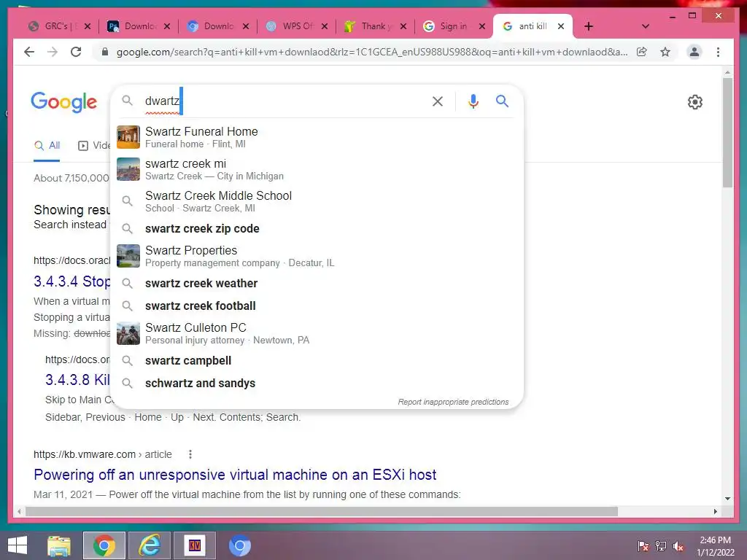Click the scroll right arrow
This screenshot has width=747, height=560.
click(x=715, y=511)
